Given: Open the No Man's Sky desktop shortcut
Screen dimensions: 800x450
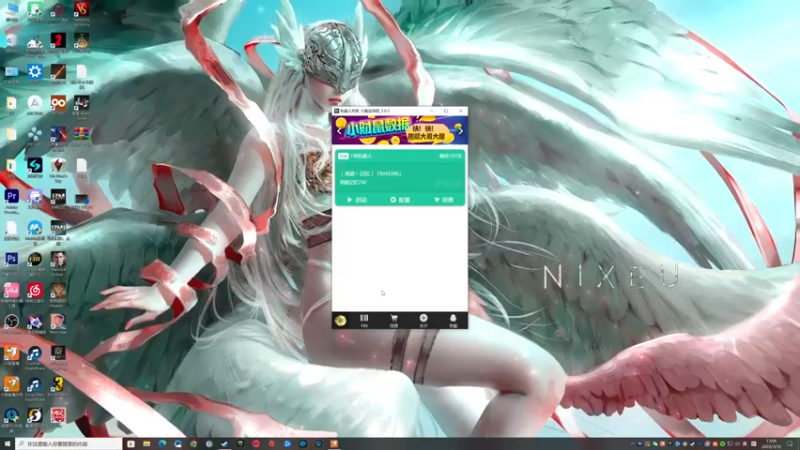Looking at the screenshot, I should click(x=58, y=169).
